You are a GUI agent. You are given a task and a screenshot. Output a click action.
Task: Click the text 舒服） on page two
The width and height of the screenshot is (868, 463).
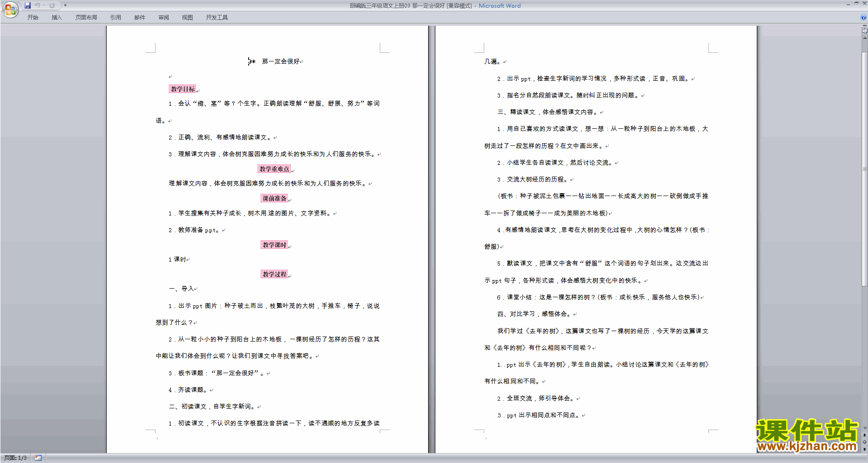[x=492, y=247]
